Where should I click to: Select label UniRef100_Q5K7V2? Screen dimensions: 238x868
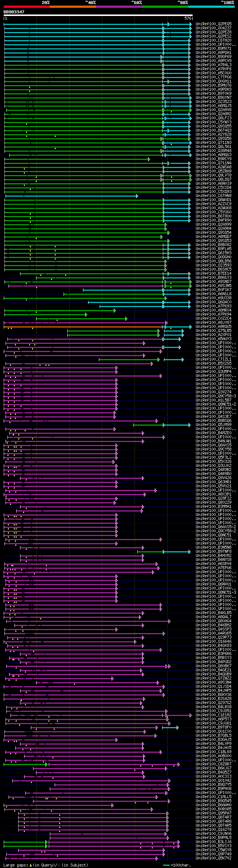tap(213, 858)
